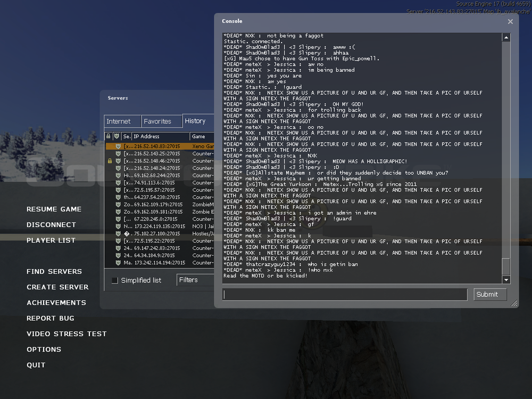Select server 74.91.113.6:27015 row
This screenshot has height=399, width=532.
point(160,182)
